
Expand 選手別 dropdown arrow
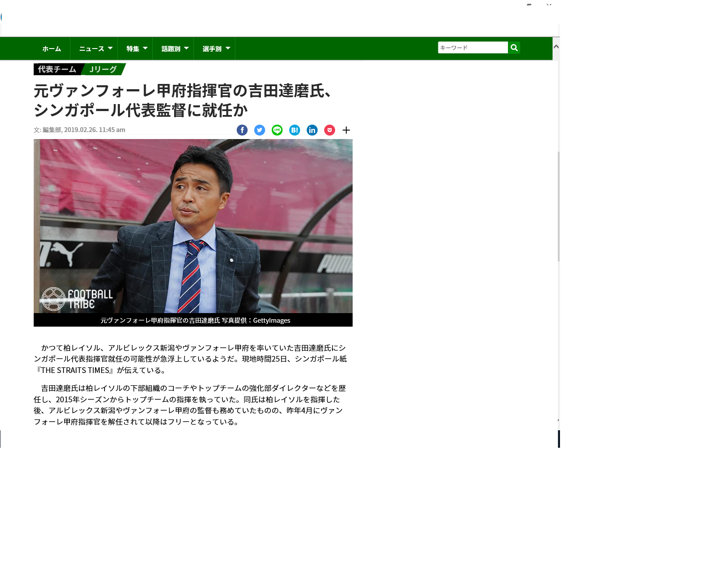[228, 48]
